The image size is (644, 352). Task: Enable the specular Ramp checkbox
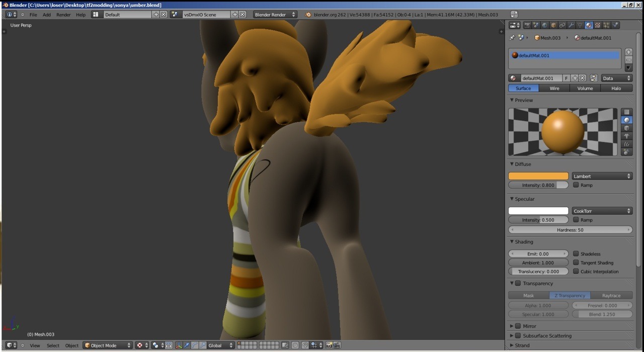(x=576, y=220)
